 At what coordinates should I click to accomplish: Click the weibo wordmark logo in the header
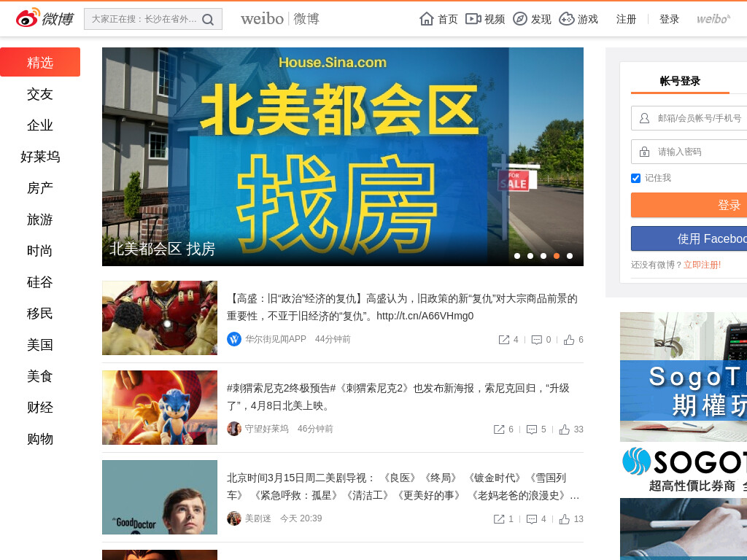pyautogui.click(x=280, y=19)
